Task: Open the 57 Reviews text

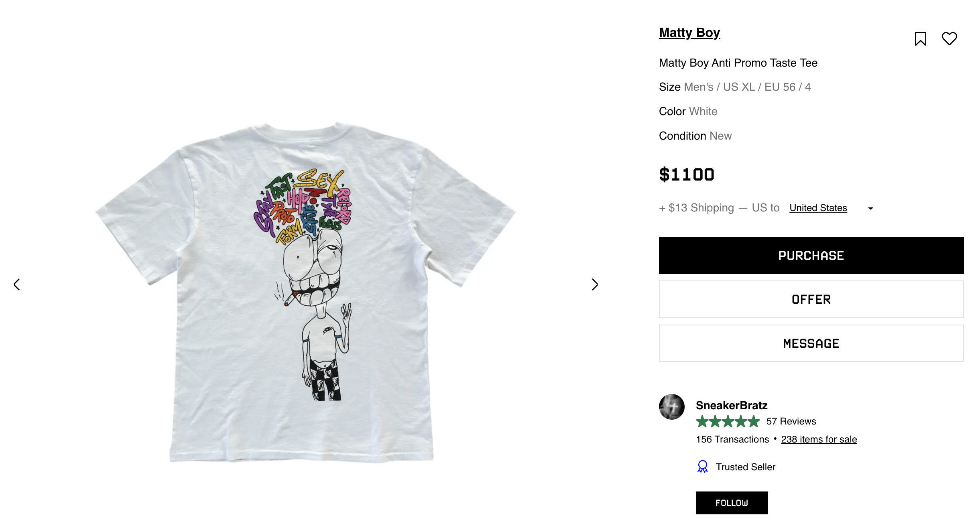Action: coord(791,421)
